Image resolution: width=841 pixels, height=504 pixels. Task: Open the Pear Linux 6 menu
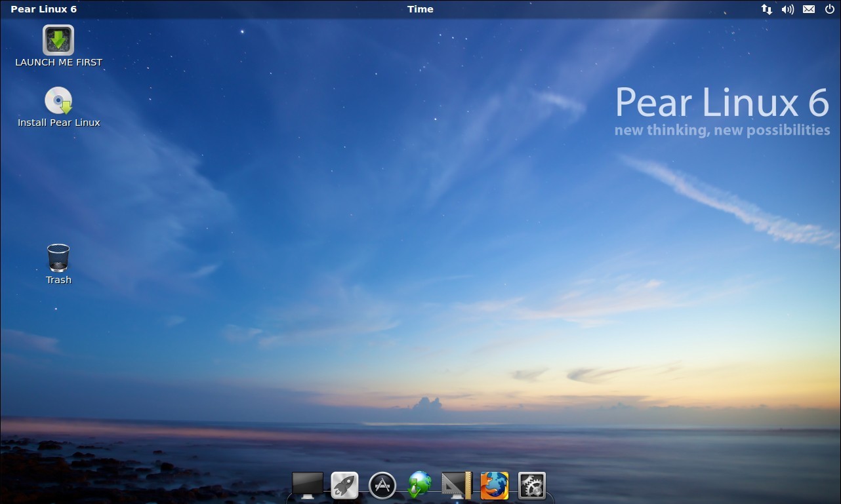click(43, 9)
